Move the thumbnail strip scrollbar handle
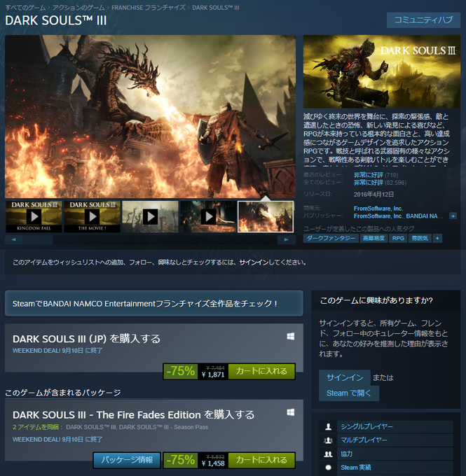 [x=38, y=240]
